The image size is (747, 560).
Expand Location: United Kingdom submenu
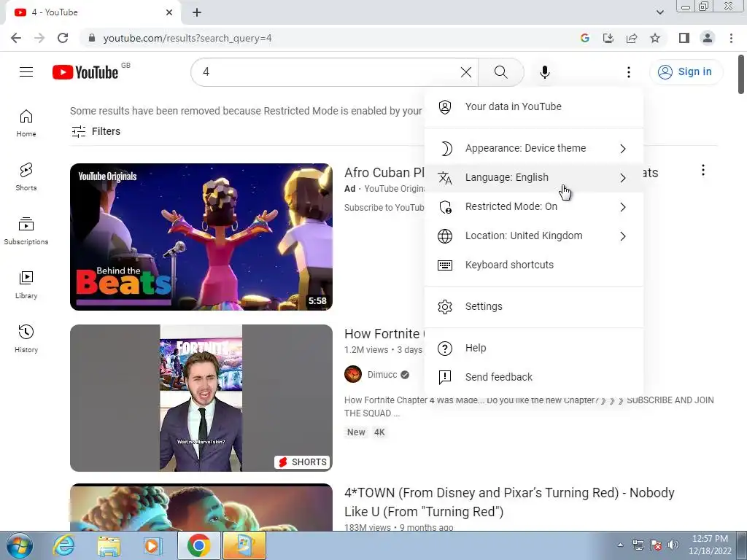tap(533, 236)
